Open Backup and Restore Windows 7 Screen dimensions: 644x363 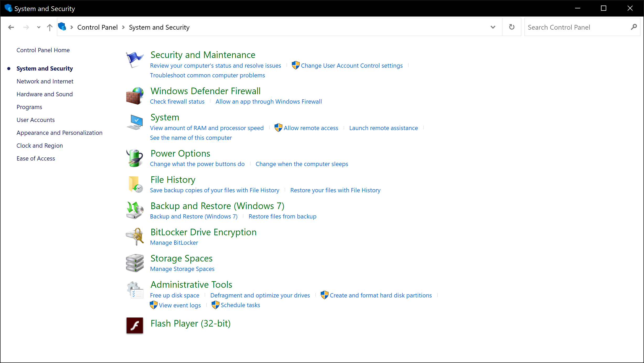pyautogui.click(x=217, y=205)
